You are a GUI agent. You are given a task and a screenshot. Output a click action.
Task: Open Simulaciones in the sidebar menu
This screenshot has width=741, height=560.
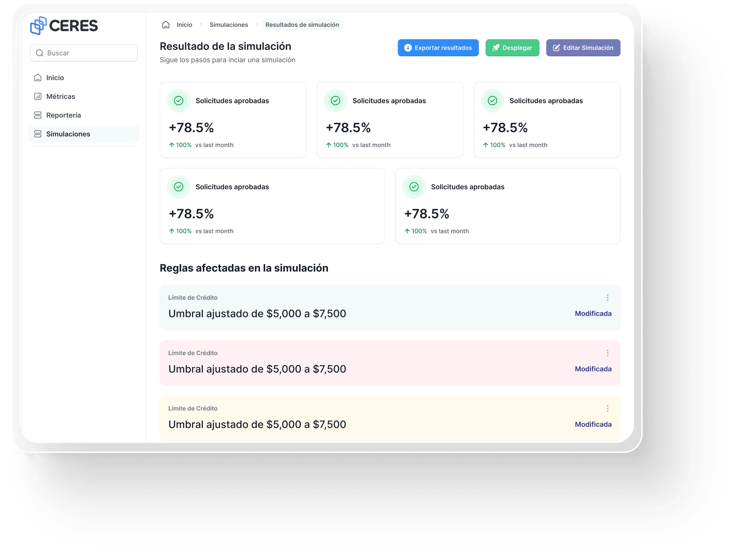tap(68, 134)
